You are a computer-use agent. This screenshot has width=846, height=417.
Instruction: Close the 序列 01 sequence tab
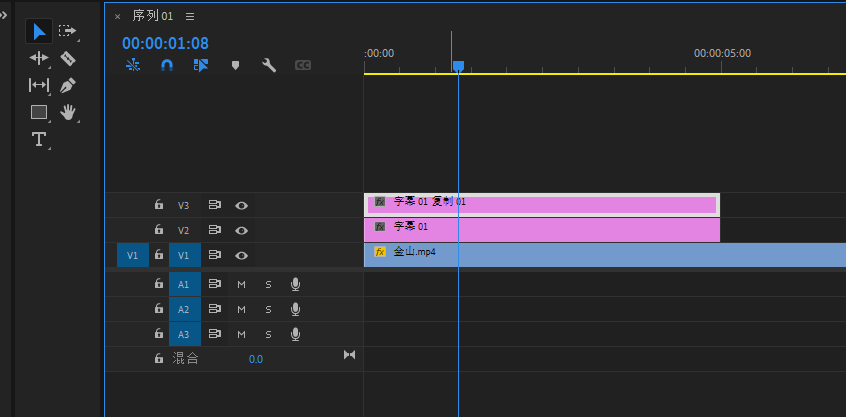click(117, 16)
